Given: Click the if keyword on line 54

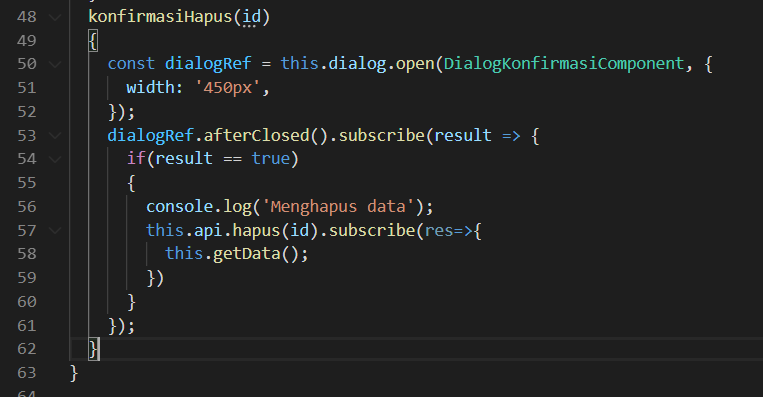Looking at the screenshot, I should click(x=136, y=159).
